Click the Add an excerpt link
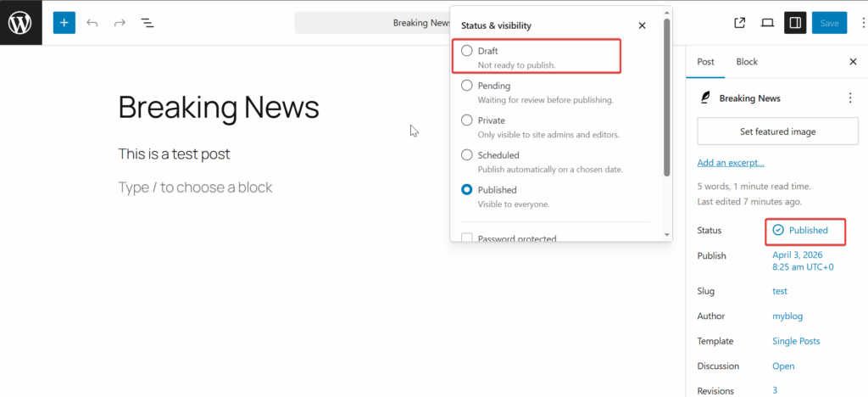This screenshot has height=397, width=868. (730, 163)
